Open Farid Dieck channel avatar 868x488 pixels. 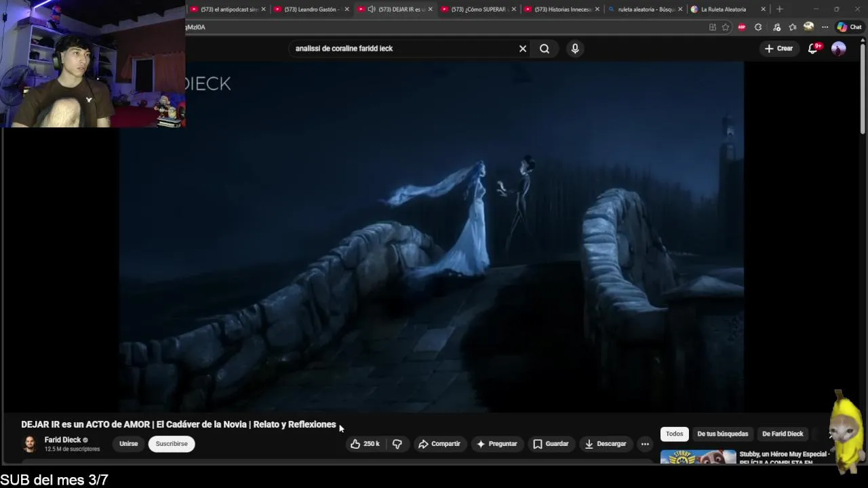click(30, 444)
